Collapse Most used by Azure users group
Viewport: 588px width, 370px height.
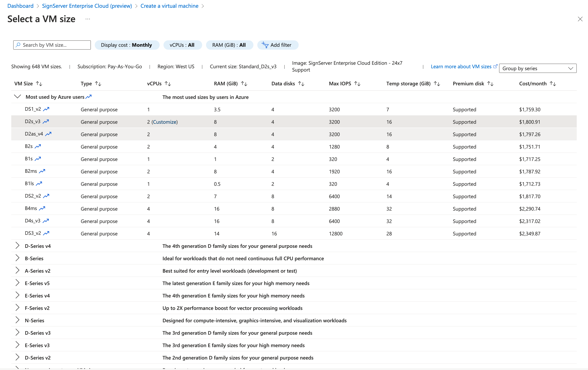pyautogui.click(x=17, y=97)
